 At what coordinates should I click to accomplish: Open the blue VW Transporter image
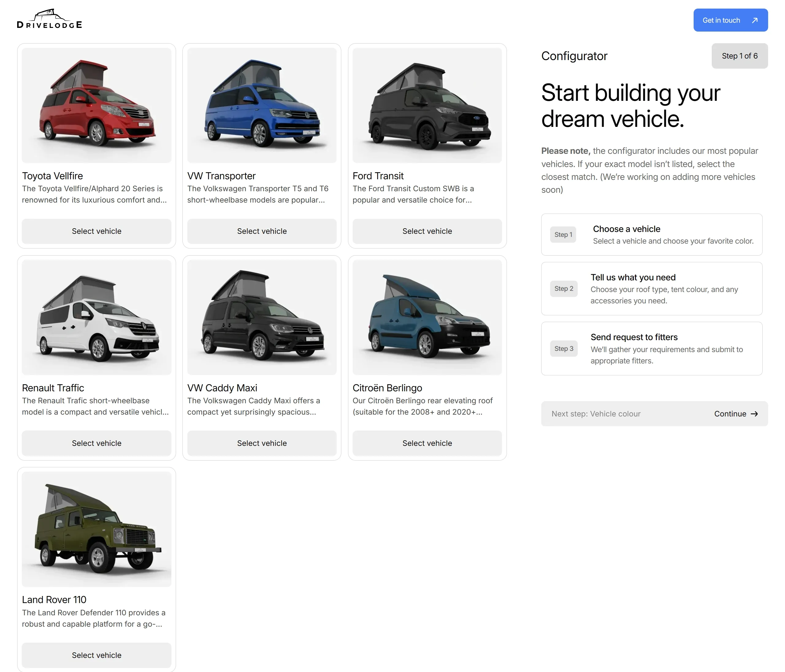[262, 105]
